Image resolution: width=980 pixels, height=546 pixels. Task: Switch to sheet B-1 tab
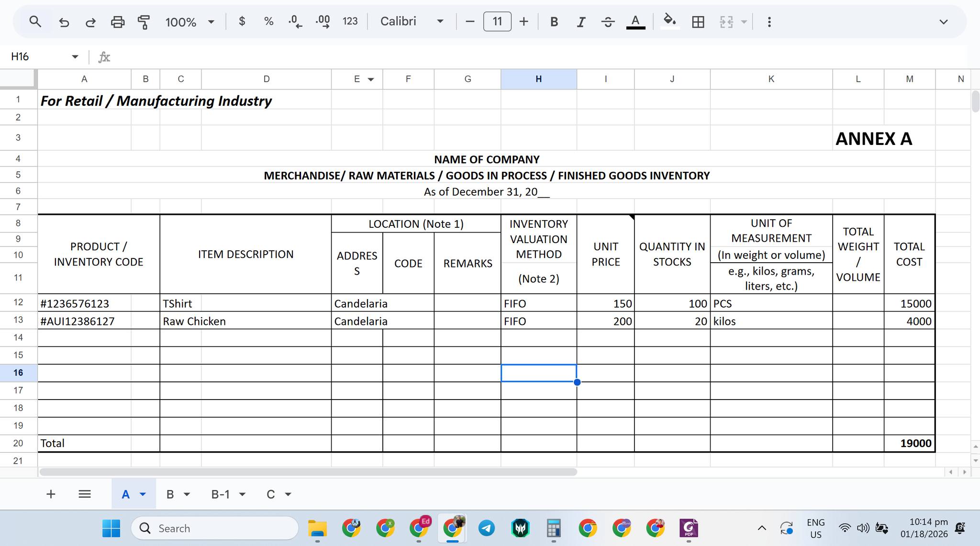[x=221, y=494]
